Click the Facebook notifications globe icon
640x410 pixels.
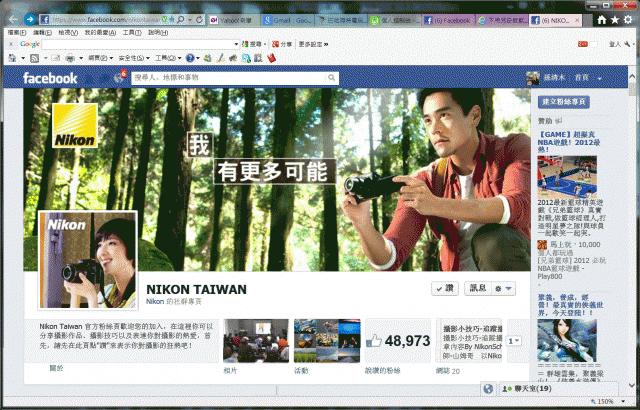click(119, 77)
